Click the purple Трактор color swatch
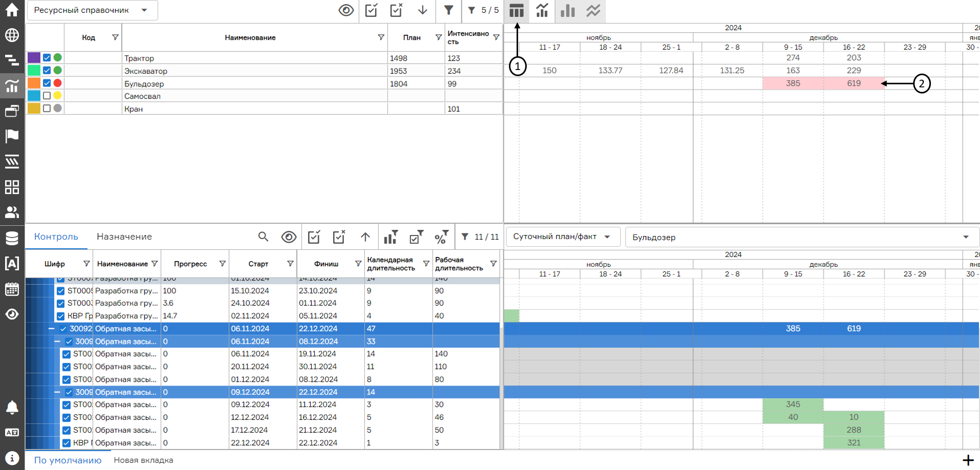This screenshot has width=980, height=470. [x=34, y=58]
